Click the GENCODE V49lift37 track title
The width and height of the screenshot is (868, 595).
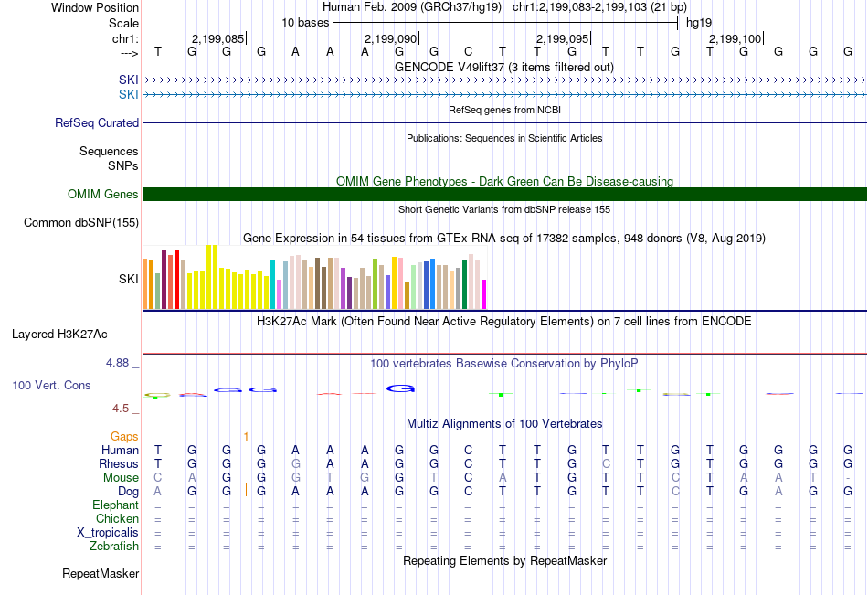503,68
